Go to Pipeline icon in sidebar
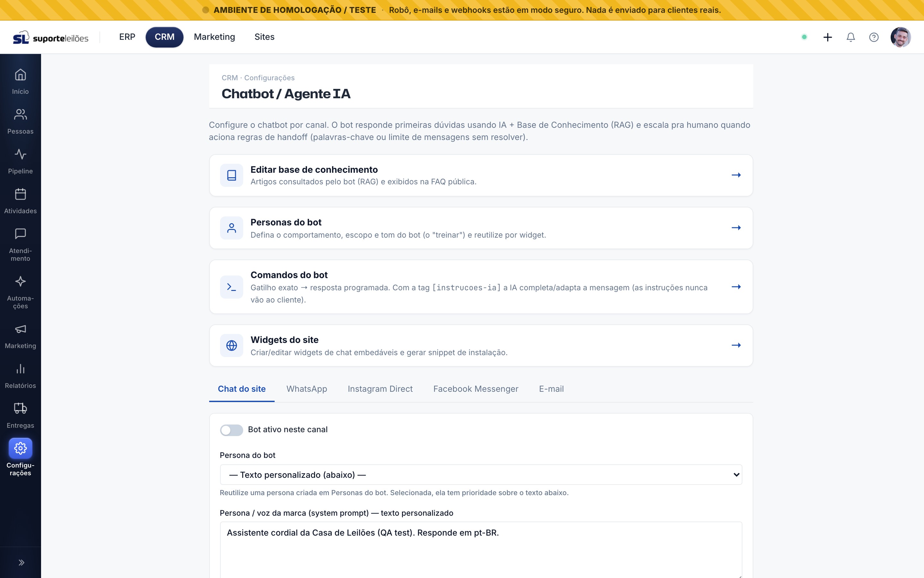Screen dimensions: 924x578 pos(20,154)
